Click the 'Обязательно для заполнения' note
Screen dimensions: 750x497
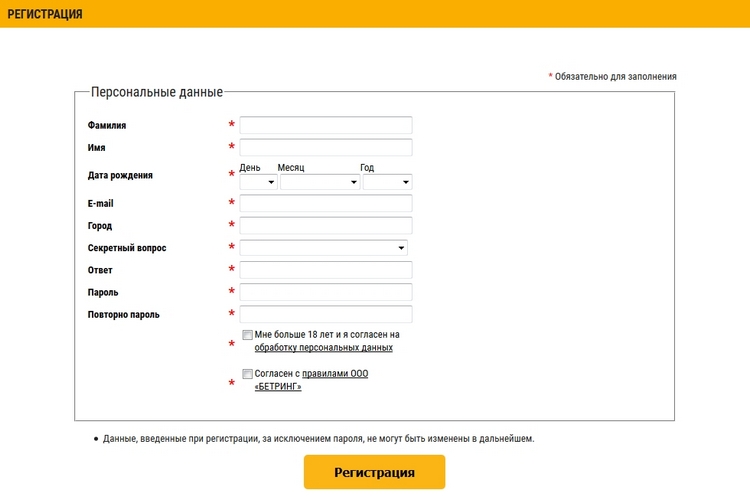pyautogui.click(x=612, y=77)
